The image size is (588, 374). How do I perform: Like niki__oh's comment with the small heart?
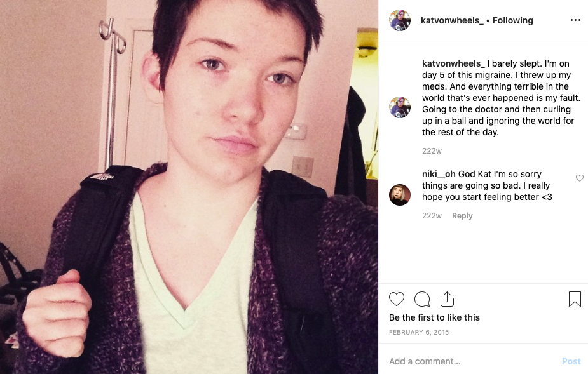pyautogui.click(x=579, y=178)
